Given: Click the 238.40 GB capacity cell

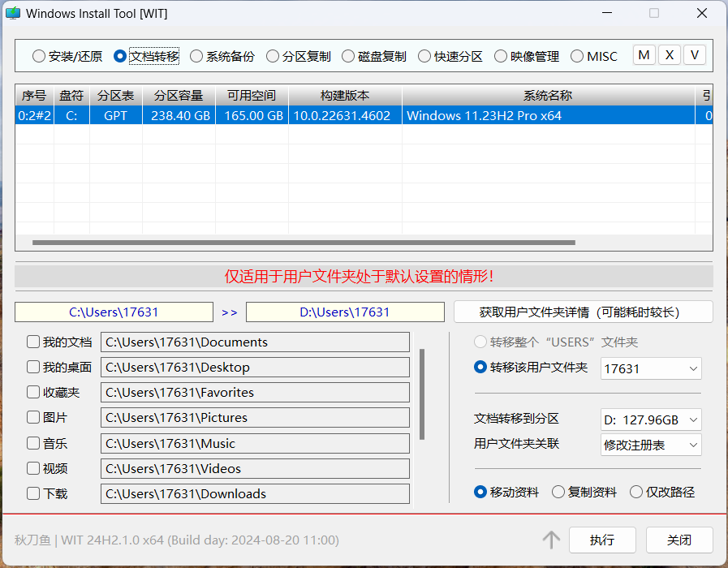Looking at the screenshot, I should point(179,115).
